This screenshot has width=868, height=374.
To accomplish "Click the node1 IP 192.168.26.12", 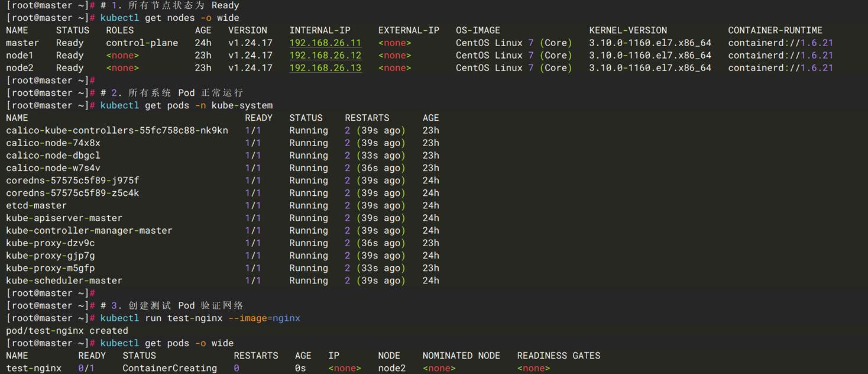I will 325,55.
